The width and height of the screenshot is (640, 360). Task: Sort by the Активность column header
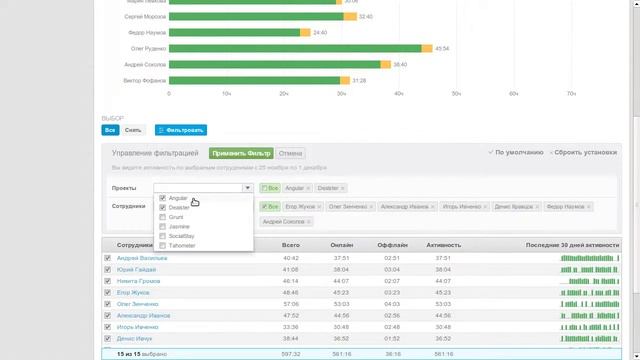click(444, 245)
